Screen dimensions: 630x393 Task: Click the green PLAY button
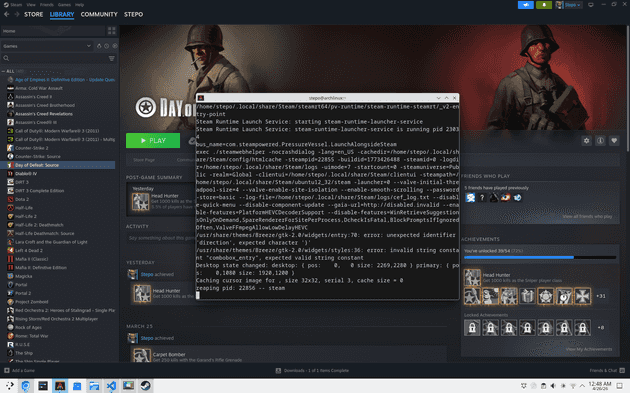click(153, 141)
